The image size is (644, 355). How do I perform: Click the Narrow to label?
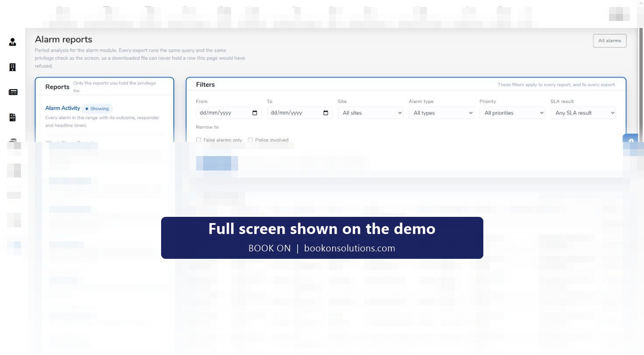pyautogui.click(x=207, y=127)
